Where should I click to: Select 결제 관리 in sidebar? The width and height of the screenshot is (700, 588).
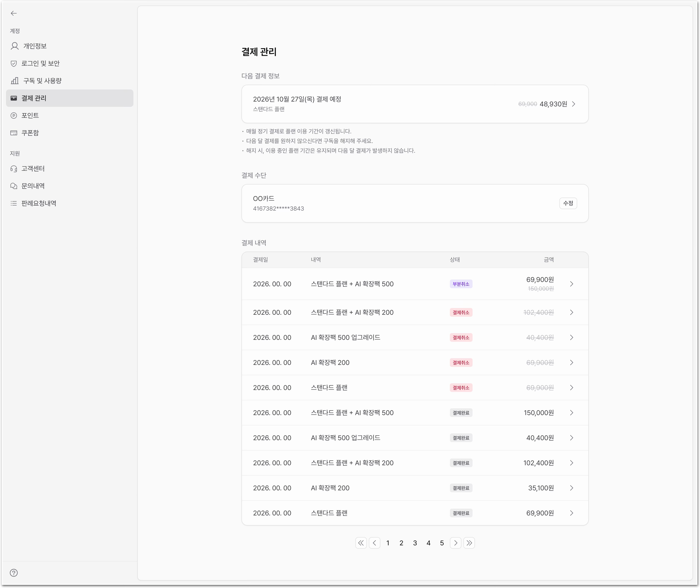tap(70, 98)
